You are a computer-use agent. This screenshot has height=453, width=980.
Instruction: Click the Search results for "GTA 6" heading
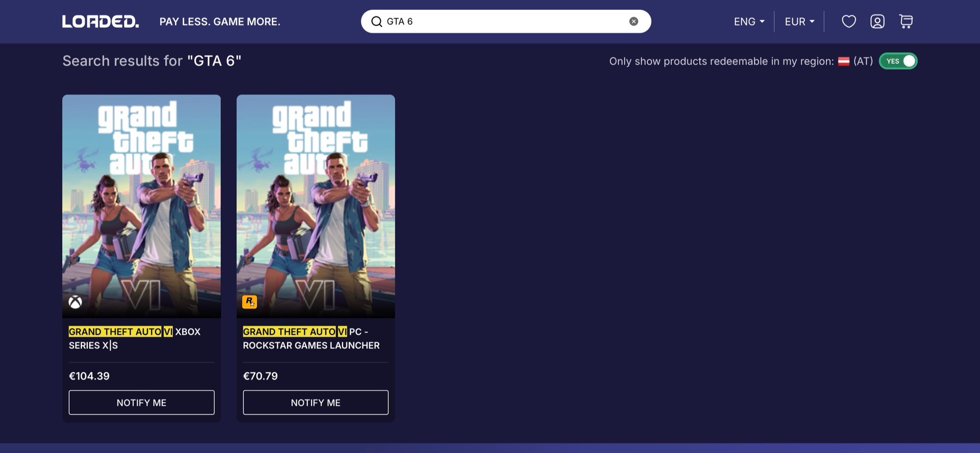152,61
